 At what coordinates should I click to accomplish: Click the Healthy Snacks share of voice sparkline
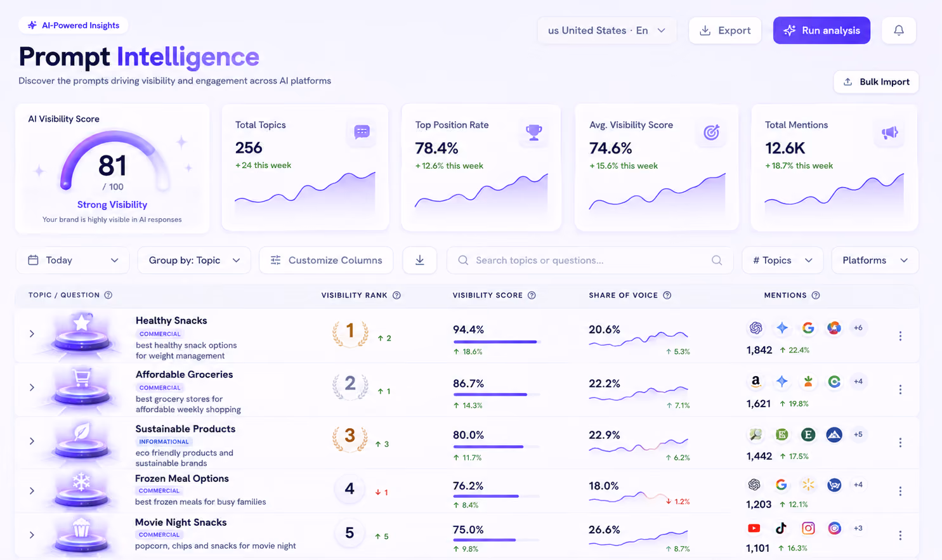click(x=638, y=339)
